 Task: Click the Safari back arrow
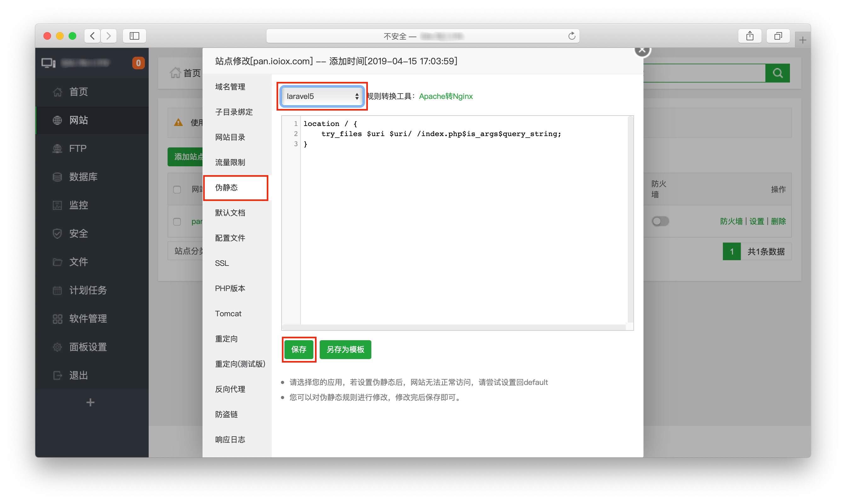click(92, 36)
